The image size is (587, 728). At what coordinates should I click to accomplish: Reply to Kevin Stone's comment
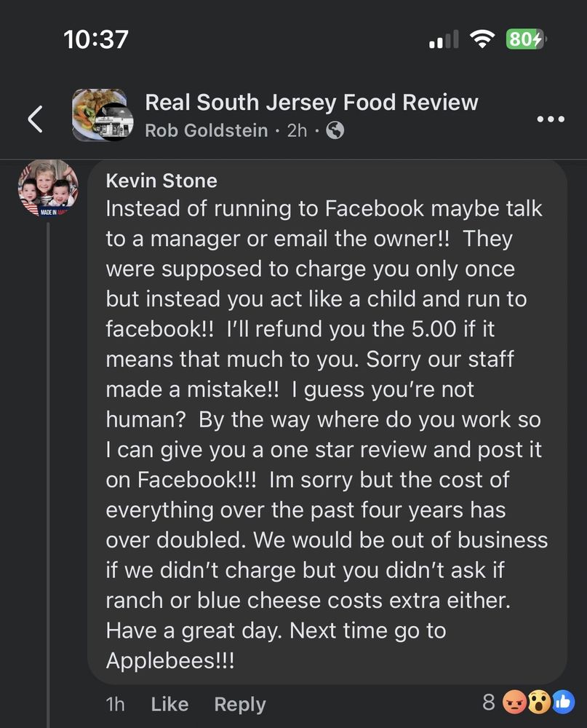pos(239,704)
